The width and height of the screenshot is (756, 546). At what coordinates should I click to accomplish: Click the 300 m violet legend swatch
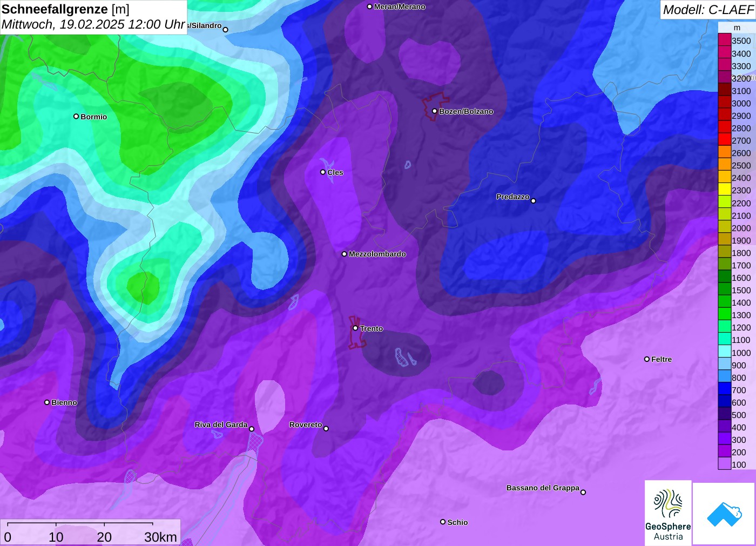[x=725, y=439]
